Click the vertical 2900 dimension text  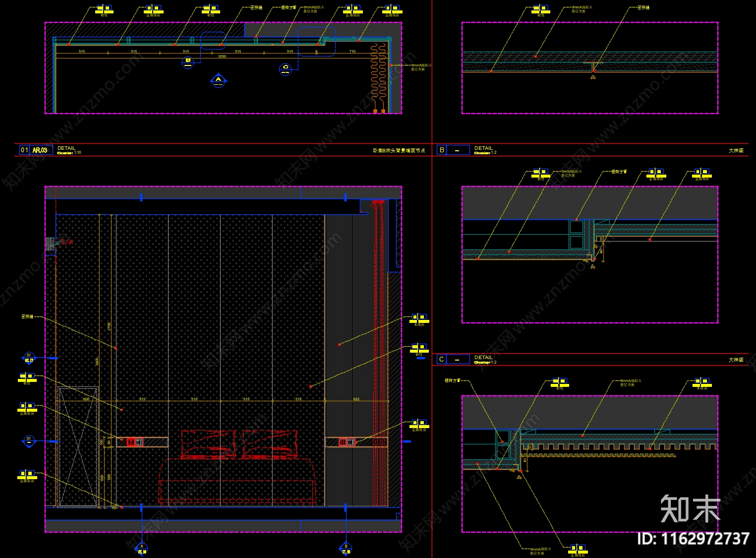tap(97, 362)
